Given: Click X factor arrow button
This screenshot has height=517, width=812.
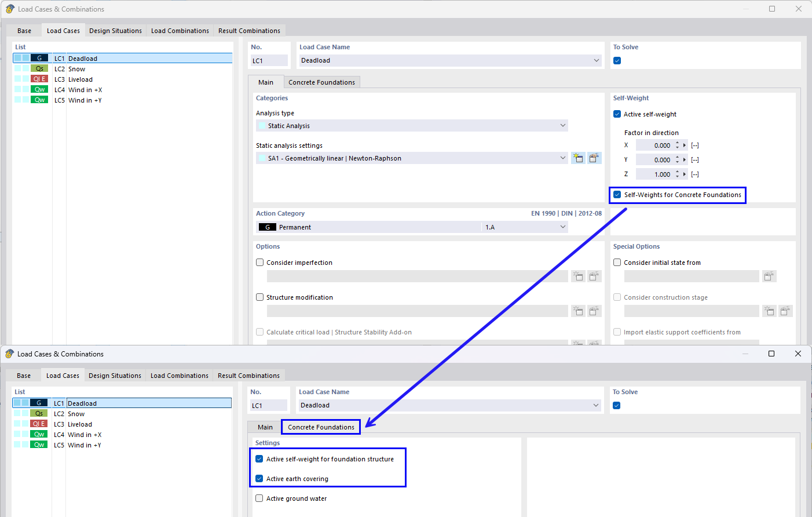Looking at the screenshot, I should click(x=685, y=145).
